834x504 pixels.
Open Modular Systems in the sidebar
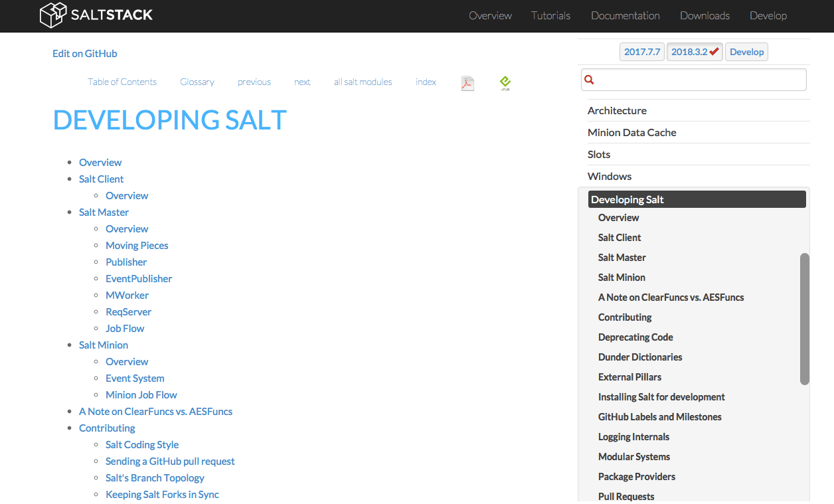pyautogui.click(x=634, y=457)
